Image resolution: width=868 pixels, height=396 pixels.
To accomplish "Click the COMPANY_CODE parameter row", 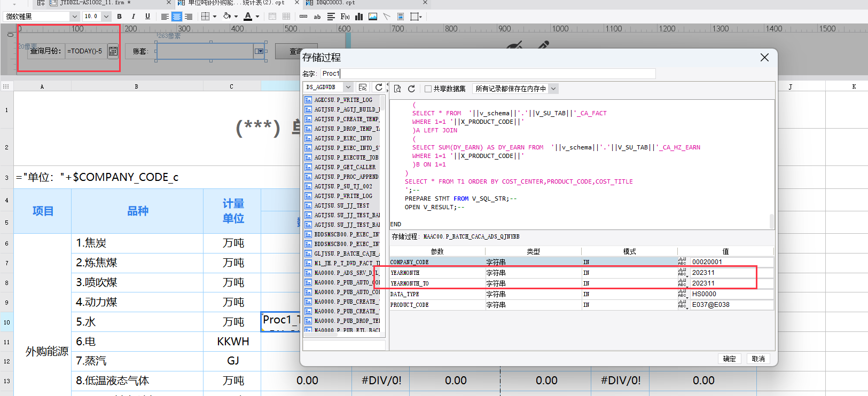I will click(581, 262).
